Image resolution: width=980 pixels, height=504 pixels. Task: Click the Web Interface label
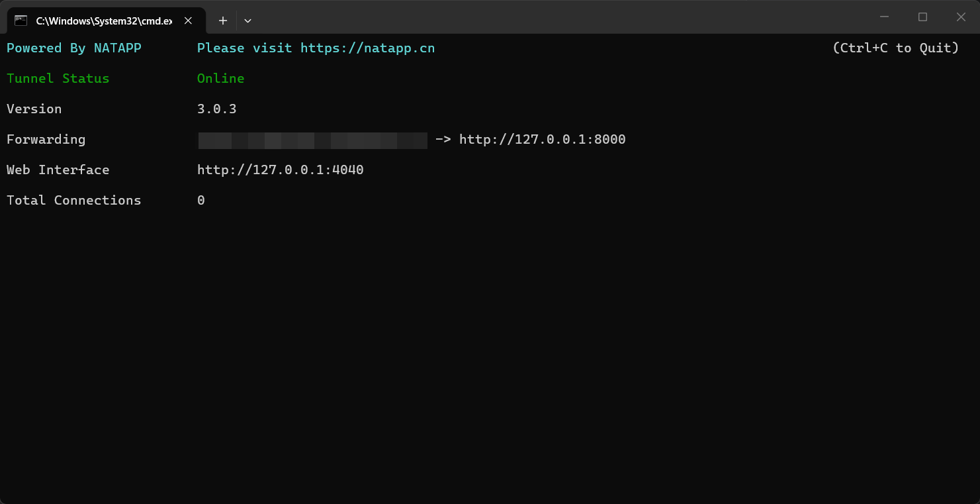(x=58, y=170)
